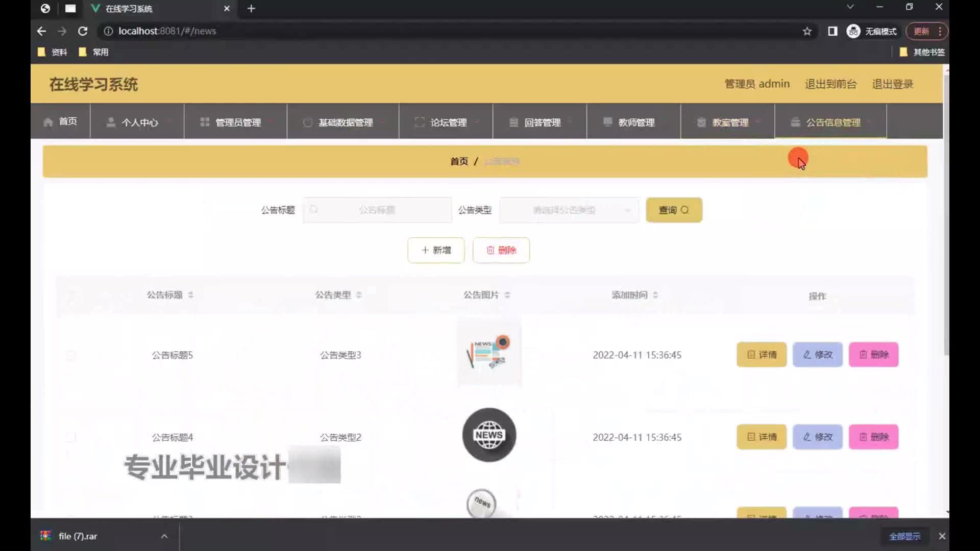
Task: Open the incognito profile icon
Action: pyautogui.click(x=853, y=31)
